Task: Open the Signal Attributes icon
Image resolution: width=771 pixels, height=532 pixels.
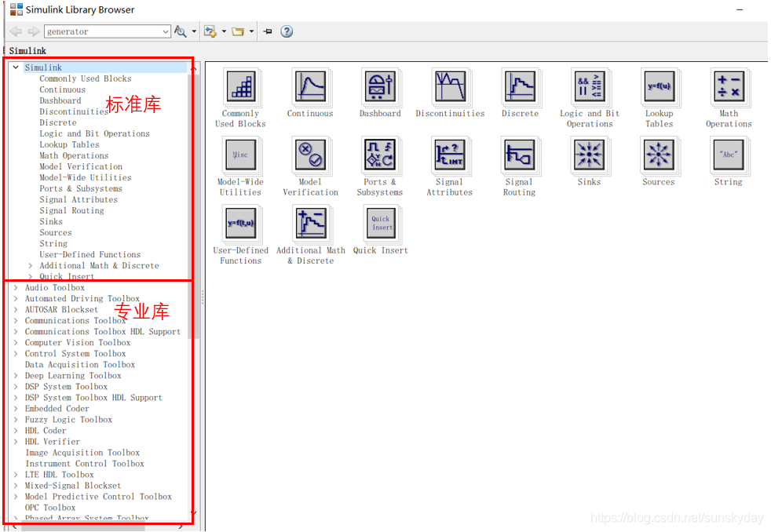Action: 450,155
